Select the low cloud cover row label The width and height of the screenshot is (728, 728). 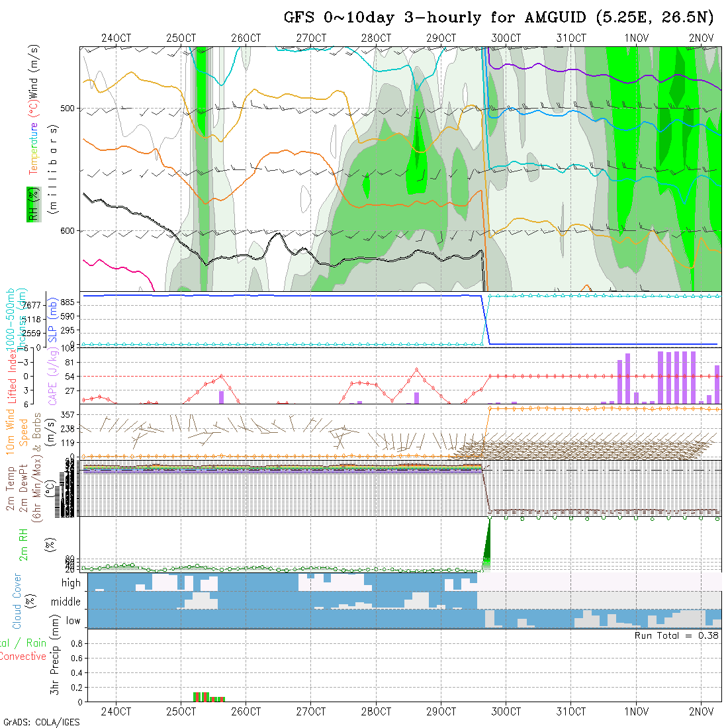73,621
